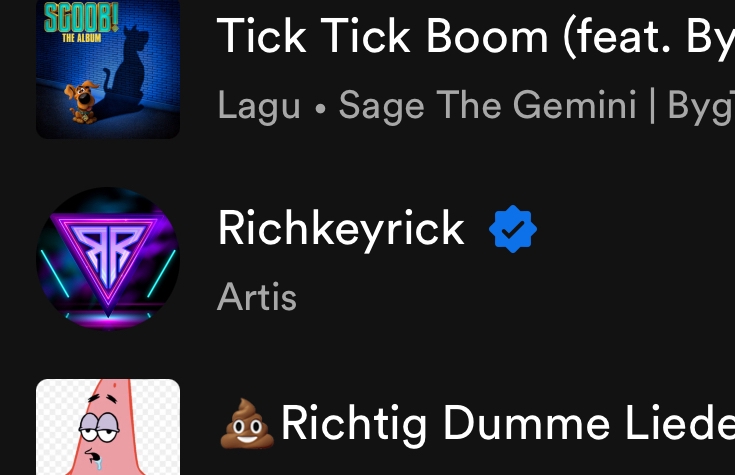Click Patrick Star's drooling face image

point(99,434)
